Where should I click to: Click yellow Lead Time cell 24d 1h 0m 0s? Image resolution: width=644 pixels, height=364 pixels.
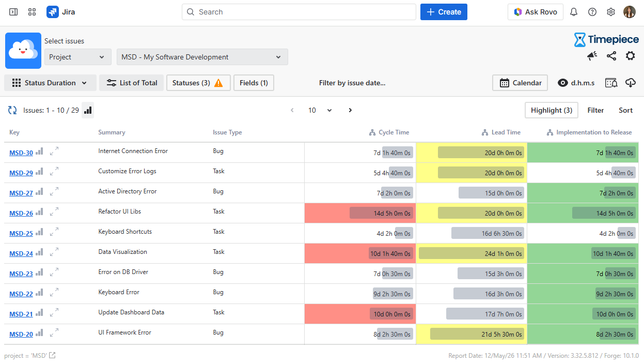click(x=472, y=253)
